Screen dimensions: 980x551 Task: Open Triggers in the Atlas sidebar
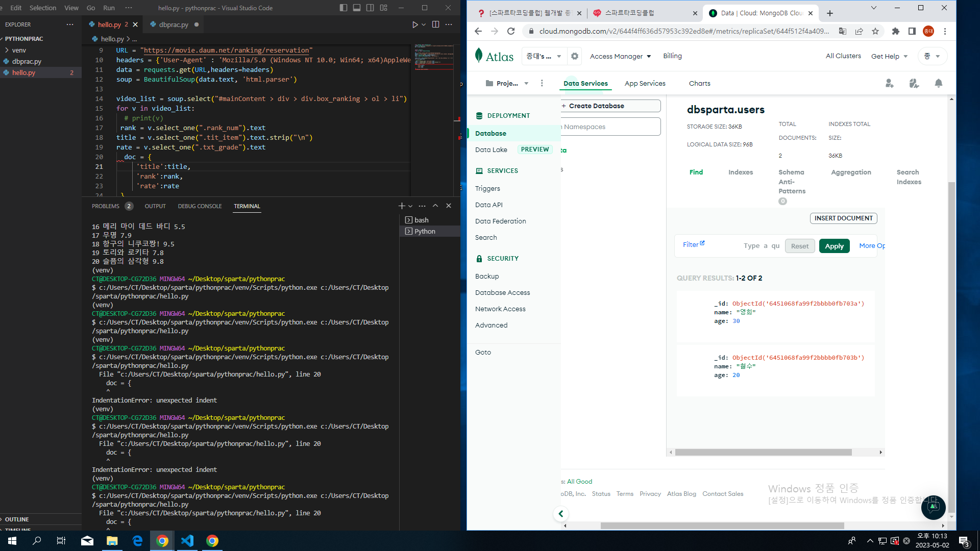[487, 188]
